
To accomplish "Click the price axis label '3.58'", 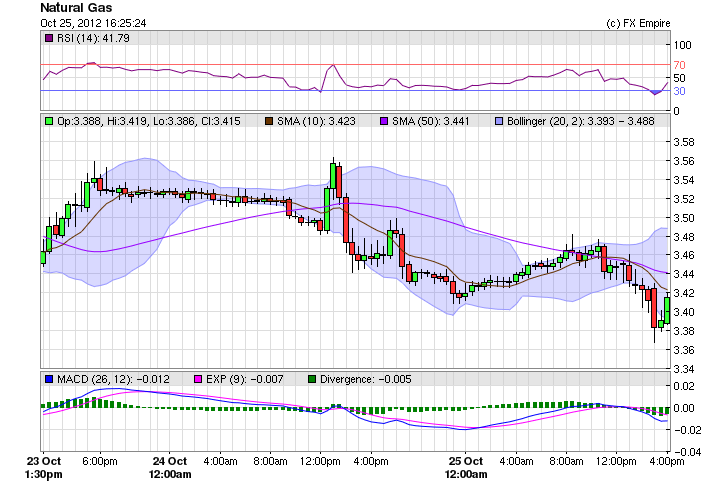I will coord(684,142).
